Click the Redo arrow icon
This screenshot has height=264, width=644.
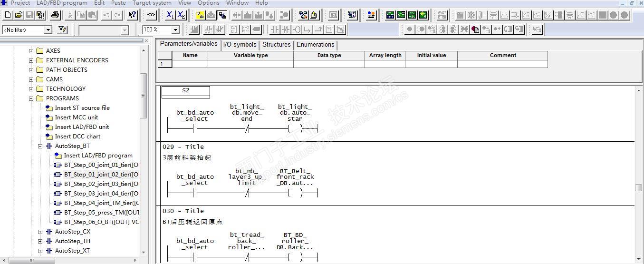(117, 15)
